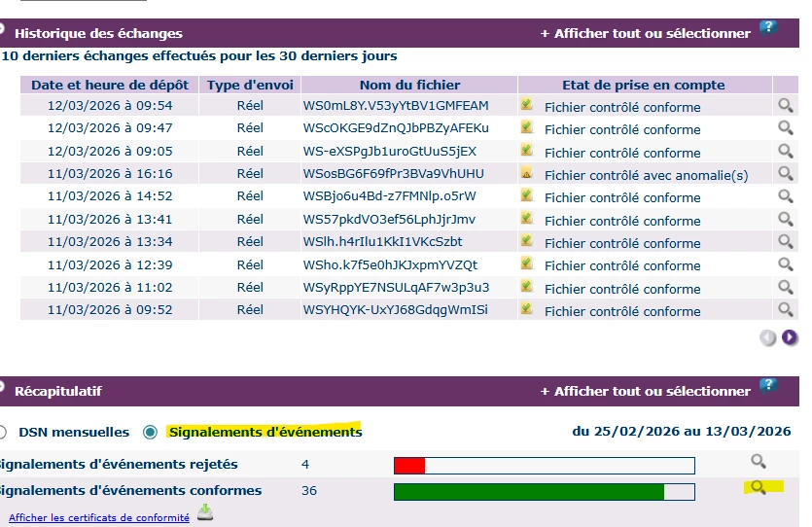The image size is (812, 527).
Task: View rejected signalements d'événements details
Action: click(x=759, y=461)
